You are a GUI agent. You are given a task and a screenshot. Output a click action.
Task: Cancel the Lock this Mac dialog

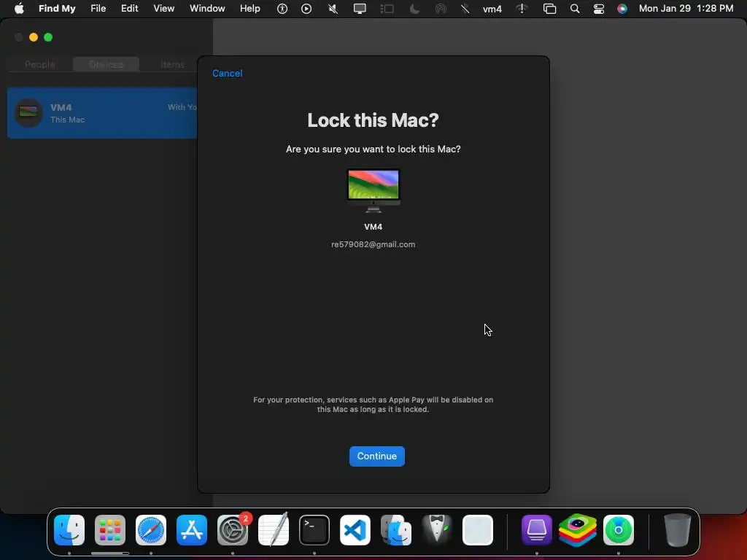pos(228,74)
